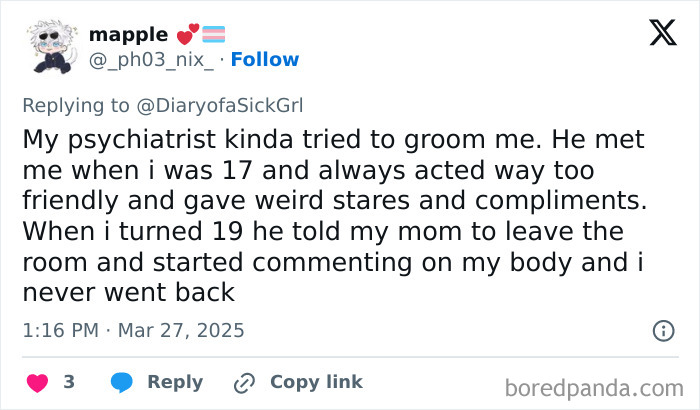The image size is (700, 410).
Task: Click the sparkling hearts emoji beside mapple
Action: pyautogui.click(x=189, y=36)
